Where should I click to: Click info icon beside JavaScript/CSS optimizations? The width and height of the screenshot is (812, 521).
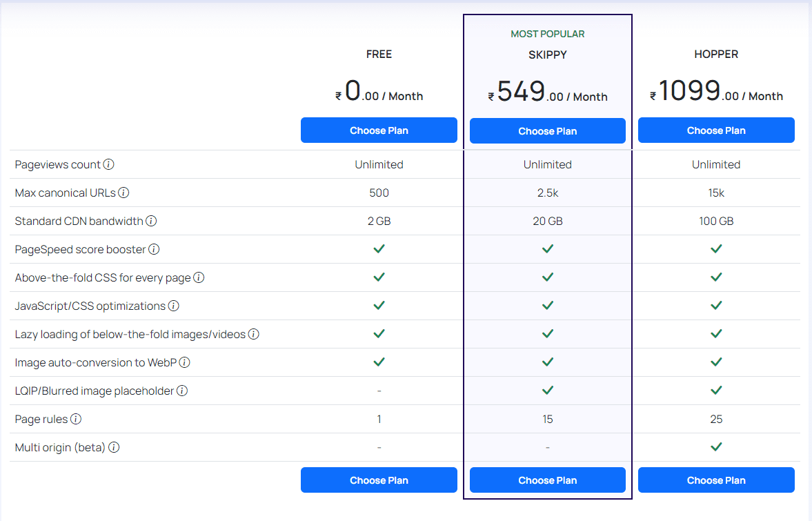click(x=174, y=306)
